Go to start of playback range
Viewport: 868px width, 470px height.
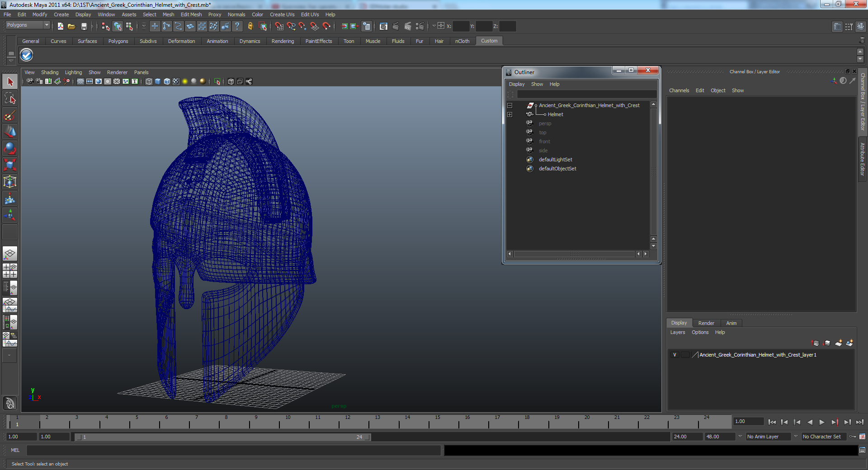coord(772,422)
